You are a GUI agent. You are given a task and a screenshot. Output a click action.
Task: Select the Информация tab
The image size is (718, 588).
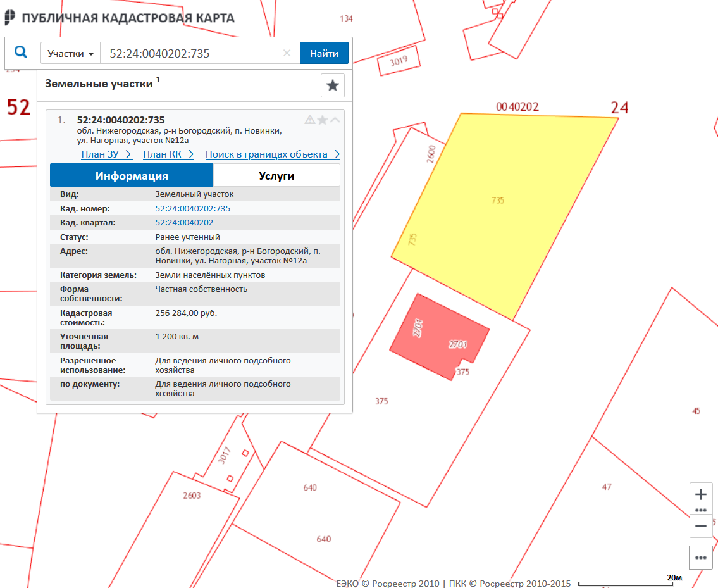pyautogui.click(x=132, y=175)
